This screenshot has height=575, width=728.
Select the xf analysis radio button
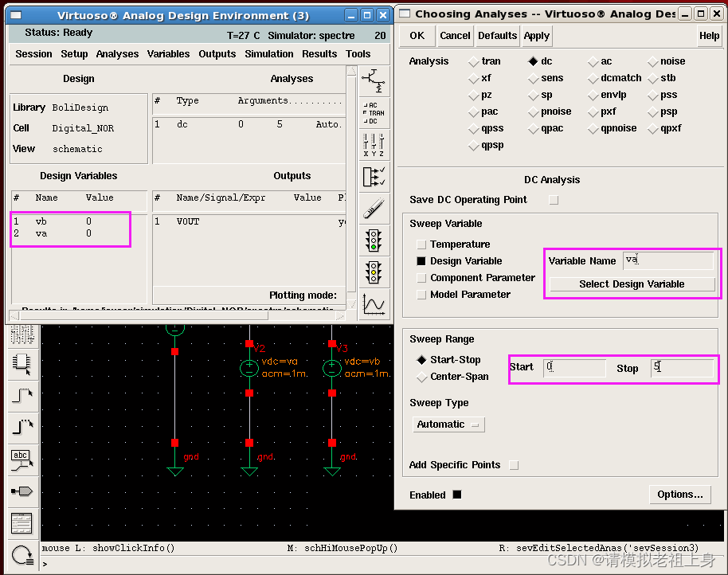pyautogui.click(x=474, y=78)
